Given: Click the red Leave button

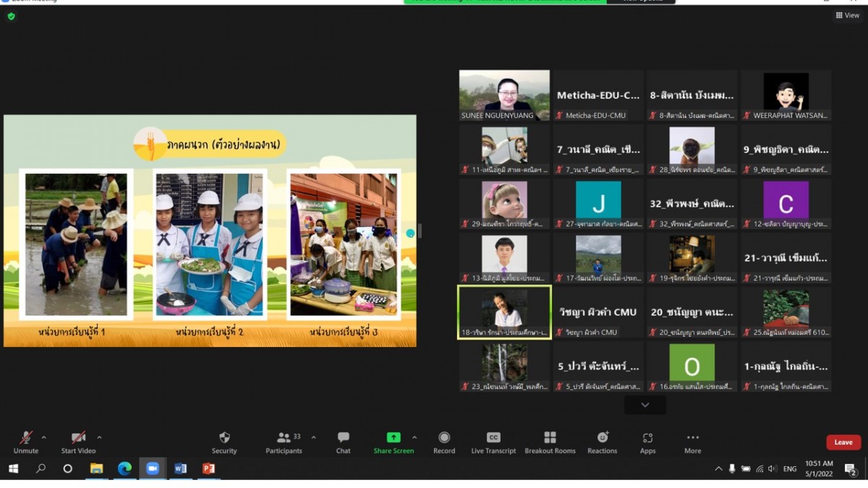Looking at the screenshot, I should 843,442.
